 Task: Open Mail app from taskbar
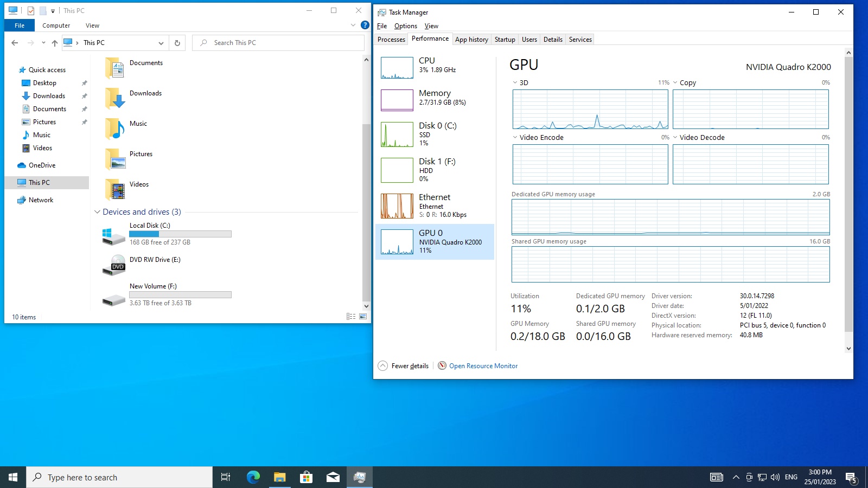coord(333,477)
